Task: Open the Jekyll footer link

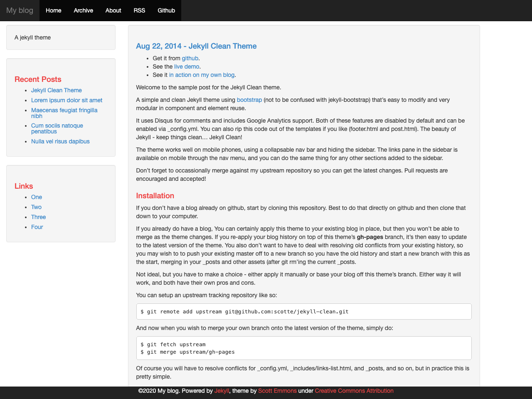Action: point(222,391)
